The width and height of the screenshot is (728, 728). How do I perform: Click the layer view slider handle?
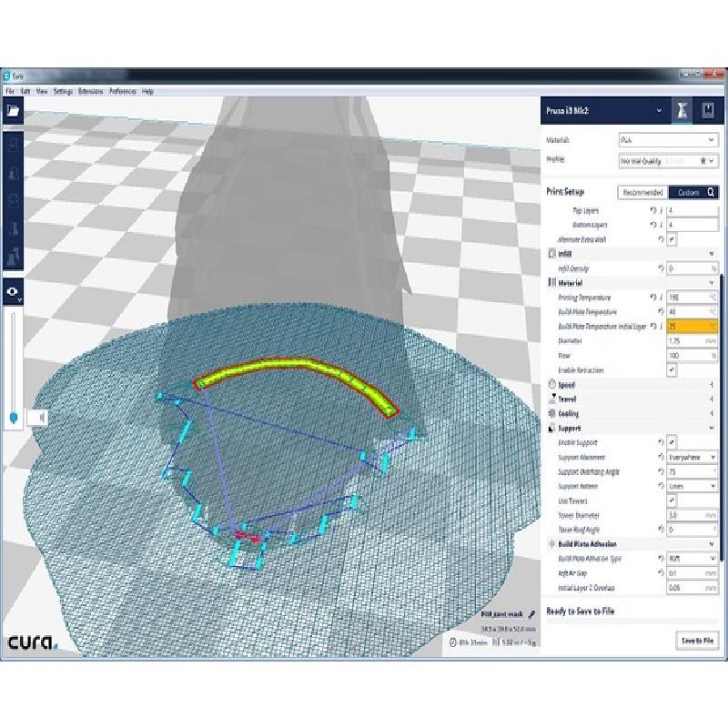click(x=14, y=417)
